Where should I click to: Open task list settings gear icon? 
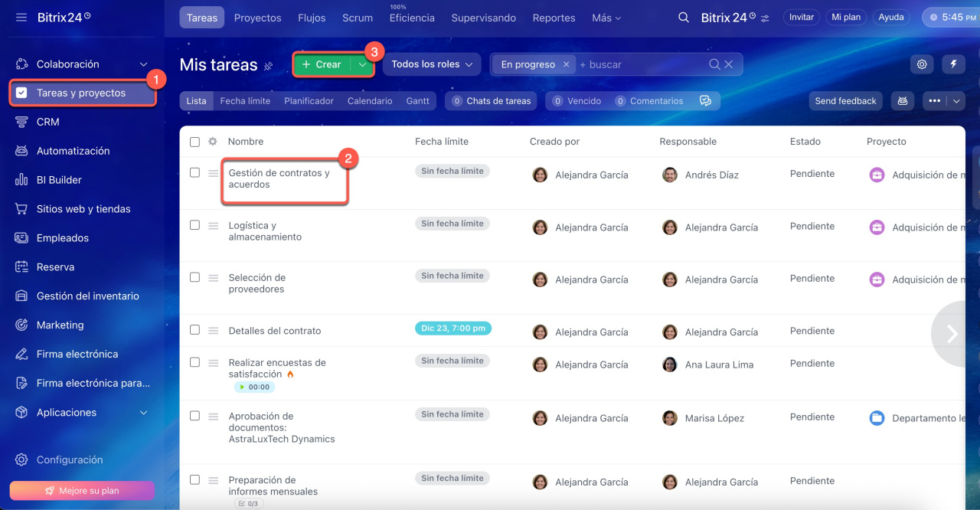point(922,64)
